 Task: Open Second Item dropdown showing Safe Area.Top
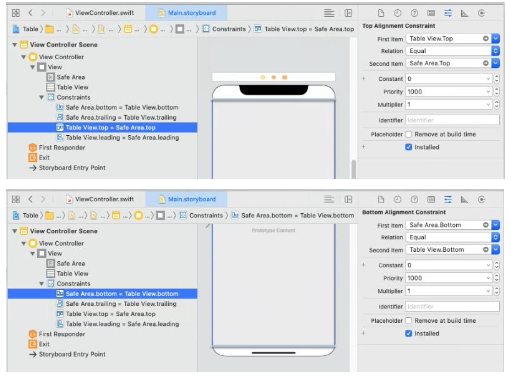pyautogui.click(x=496, y=63)
